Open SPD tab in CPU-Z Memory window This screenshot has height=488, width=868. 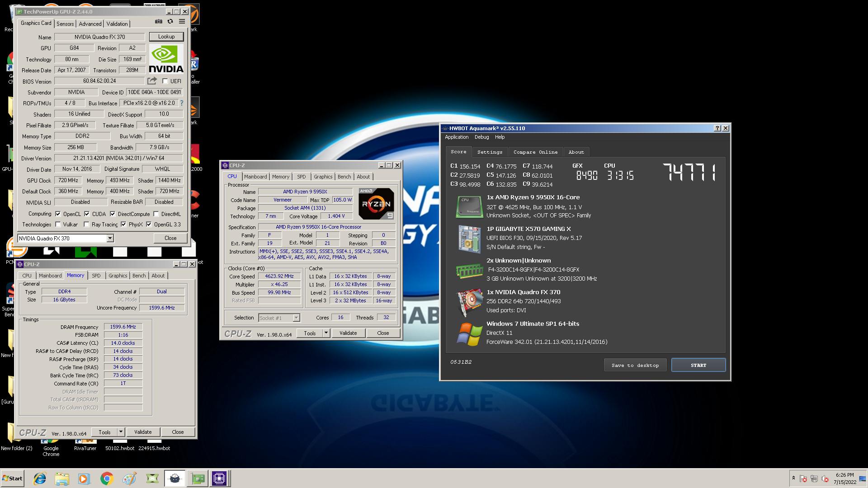96,276
